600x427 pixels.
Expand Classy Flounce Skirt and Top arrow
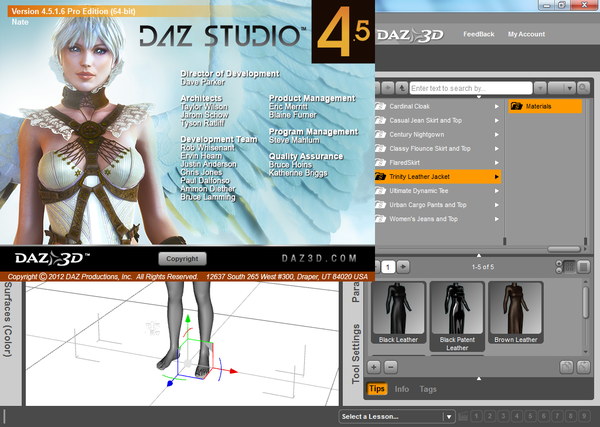496,148
